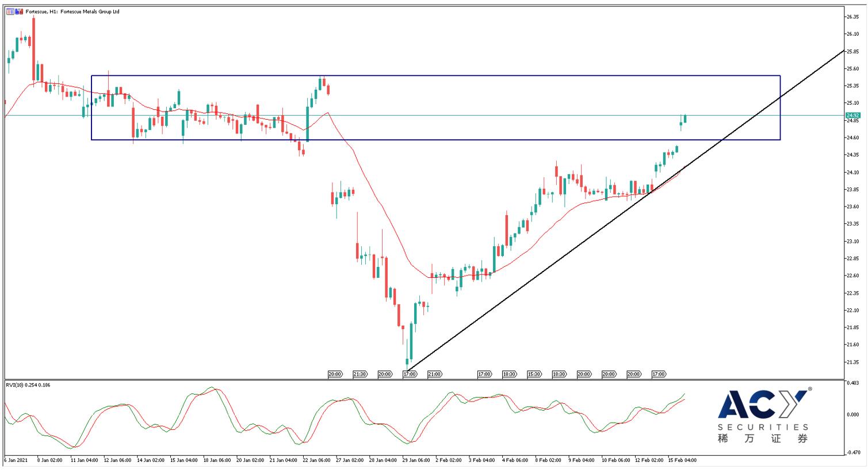Click the 25.35 price axis label
Viewport: 868px width, 470px height.
click(x=852, y=86)
